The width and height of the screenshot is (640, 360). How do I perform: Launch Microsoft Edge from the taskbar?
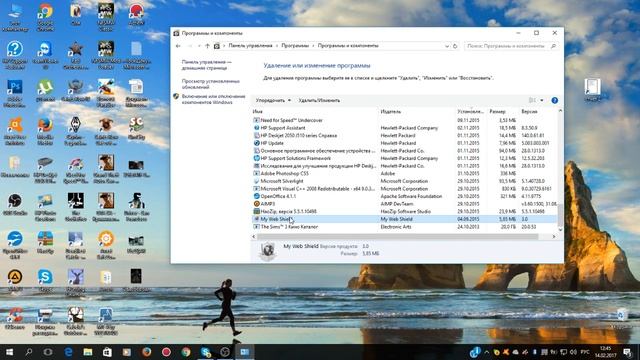point(68,352)
